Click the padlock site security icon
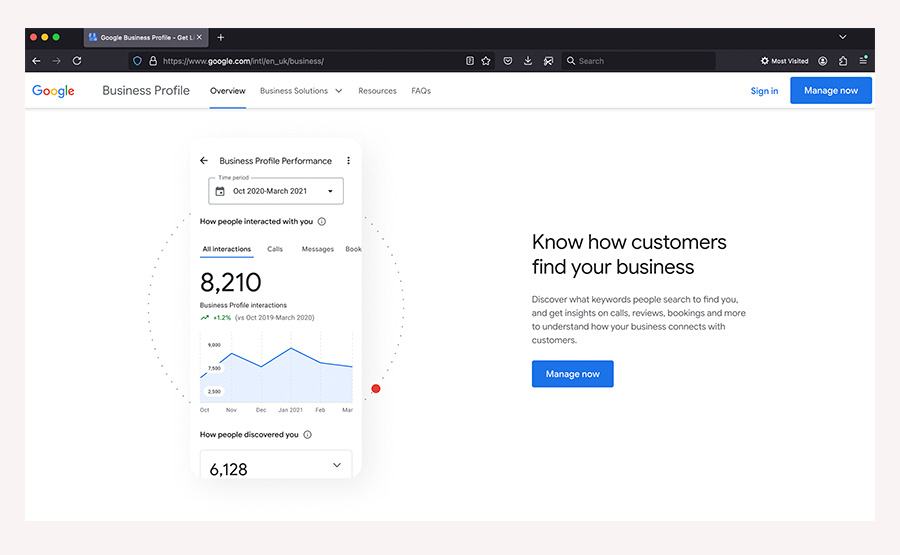The width and height of the screenshot is (900, 555). [153, 61]
